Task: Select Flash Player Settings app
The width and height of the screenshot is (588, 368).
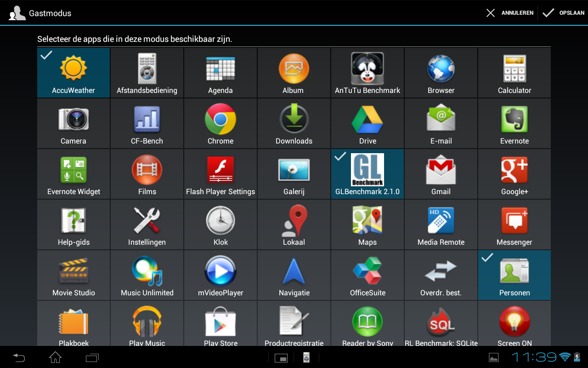Action: pos(220,174)
